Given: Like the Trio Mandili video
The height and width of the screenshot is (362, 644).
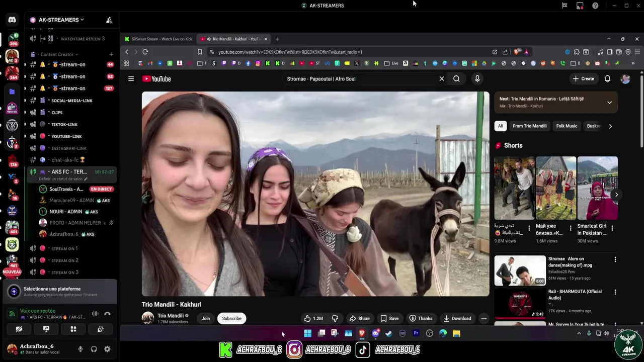Looking at the screenshot, I should [x=313, y=318].
